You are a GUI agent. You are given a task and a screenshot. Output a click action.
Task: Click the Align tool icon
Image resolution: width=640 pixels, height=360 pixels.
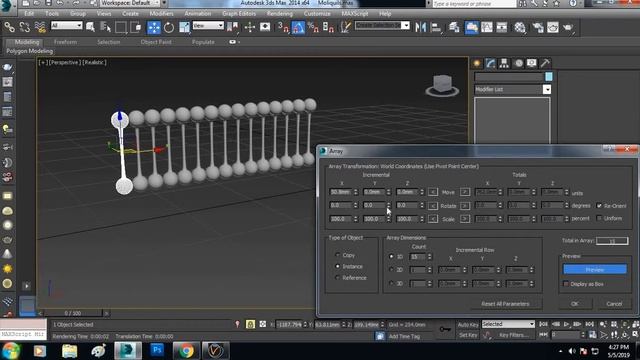[x=436, y=27]
